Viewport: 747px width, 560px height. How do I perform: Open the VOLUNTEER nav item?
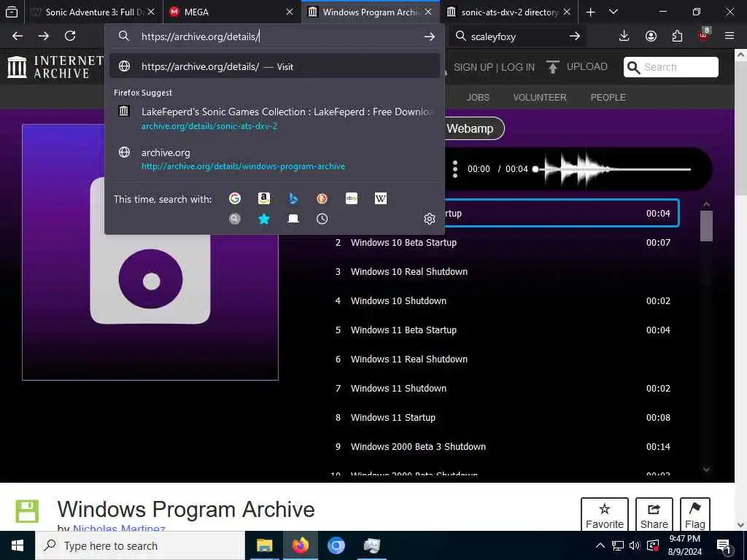pyautogui.click(x=540, y=98)
